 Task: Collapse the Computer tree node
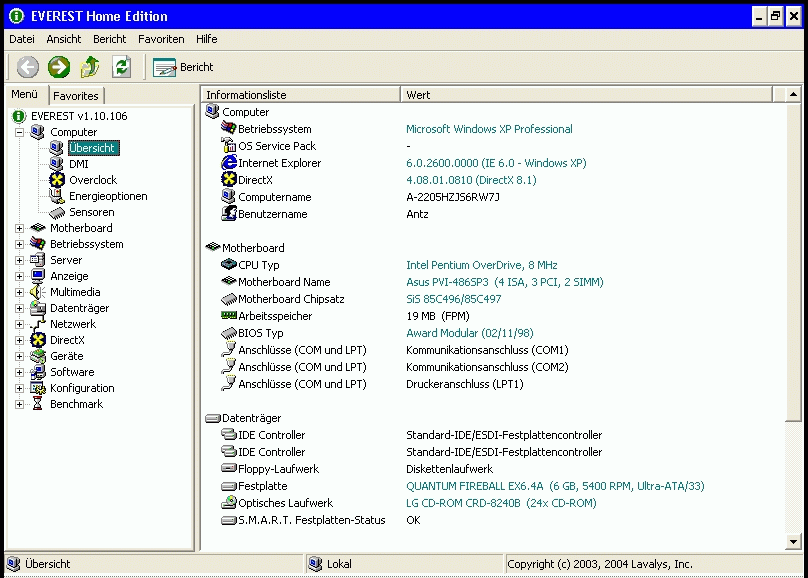(19, 132)
